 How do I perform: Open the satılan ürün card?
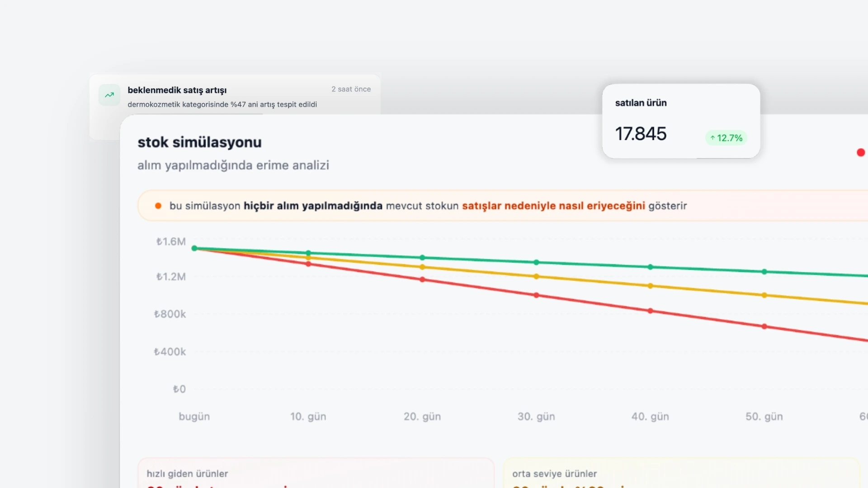point(681,121)
